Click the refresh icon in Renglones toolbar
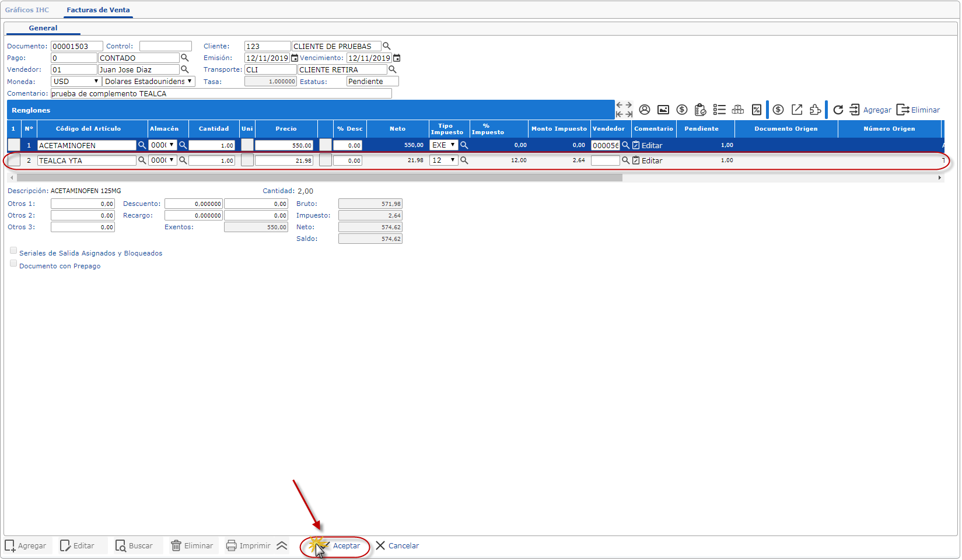Viewport: 962px width, 560px height. pos(838,110)
